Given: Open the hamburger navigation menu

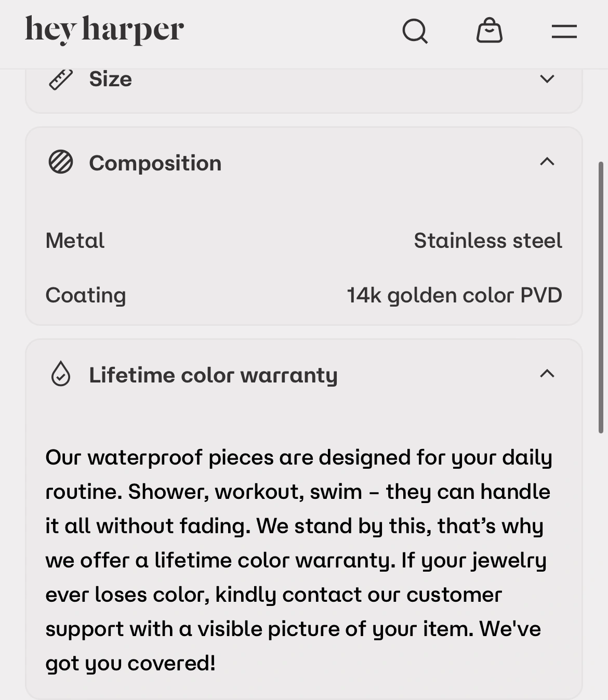Looking at the screenshot, I should [x=564, y=31].
